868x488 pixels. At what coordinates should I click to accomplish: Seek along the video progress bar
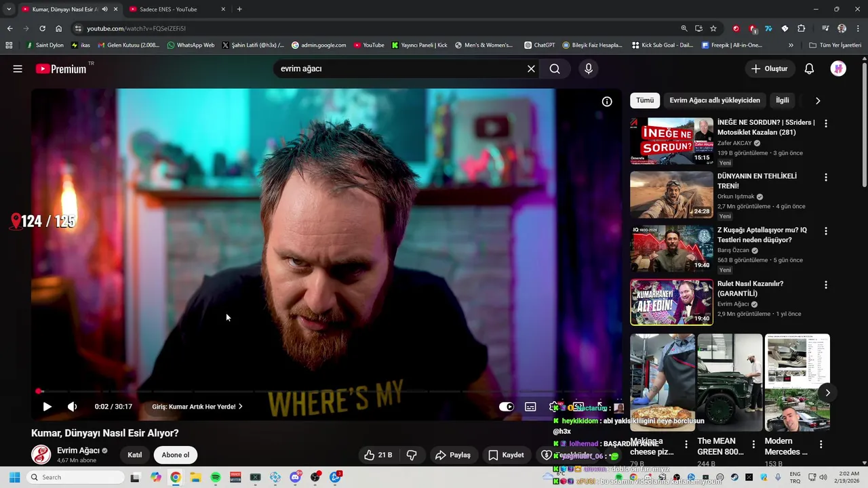327,391
